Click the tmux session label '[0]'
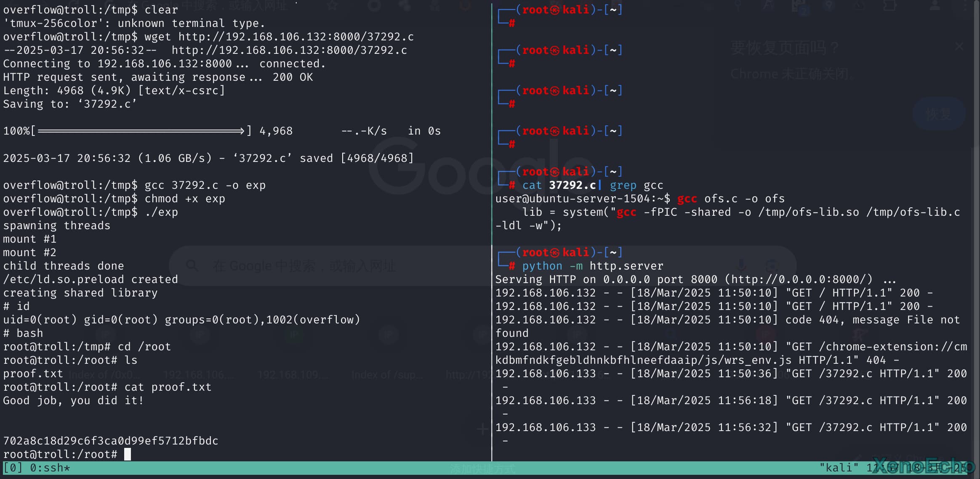The height and width of the screenshot is (479, 980). (x=13, y=468)
